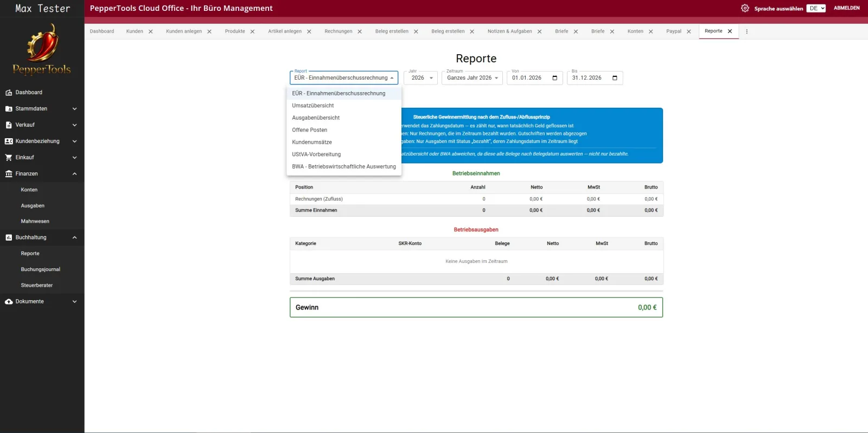Viewport: 868px width, 433px height.
Task: Open Steuerberater in sidebar
Action: tap(37, 286)
